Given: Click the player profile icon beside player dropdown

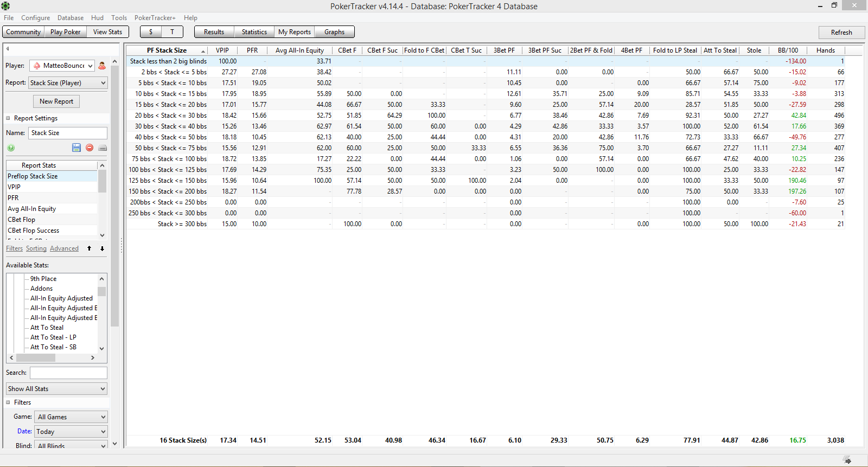Looking at the screenshot, I should coord(102,66).
